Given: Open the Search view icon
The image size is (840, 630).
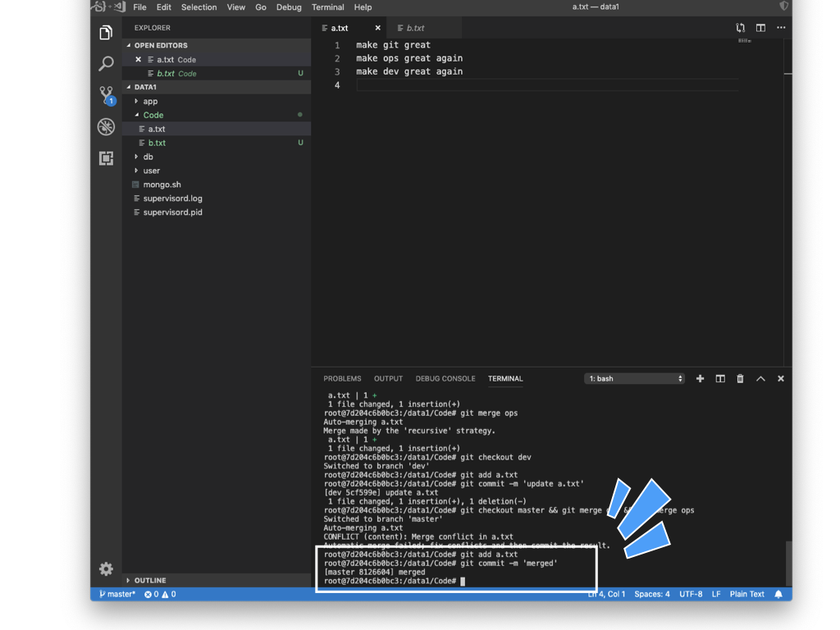Looking at the screenshot, I should pos(106,63).
